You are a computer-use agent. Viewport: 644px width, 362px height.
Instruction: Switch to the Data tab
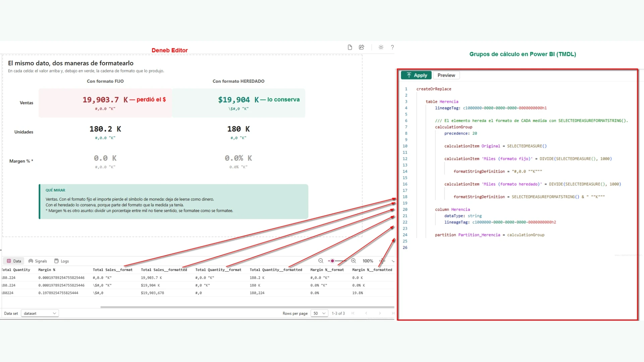(14, 261)
